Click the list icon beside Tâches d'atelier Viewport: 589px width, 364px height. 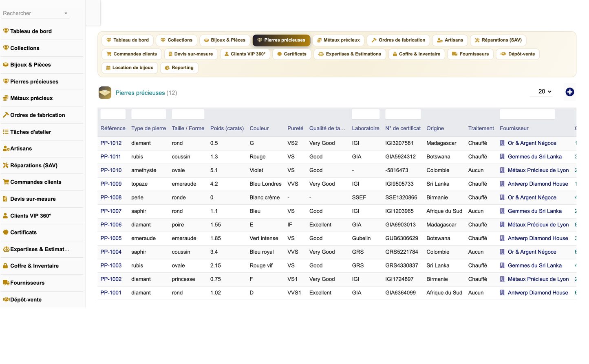coord(6,132)
